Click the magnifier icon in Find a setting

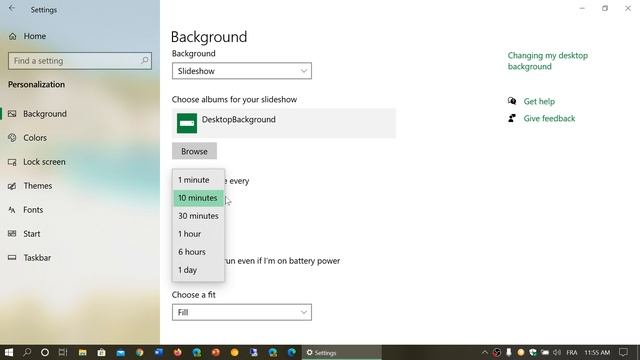tap(144, 60)
